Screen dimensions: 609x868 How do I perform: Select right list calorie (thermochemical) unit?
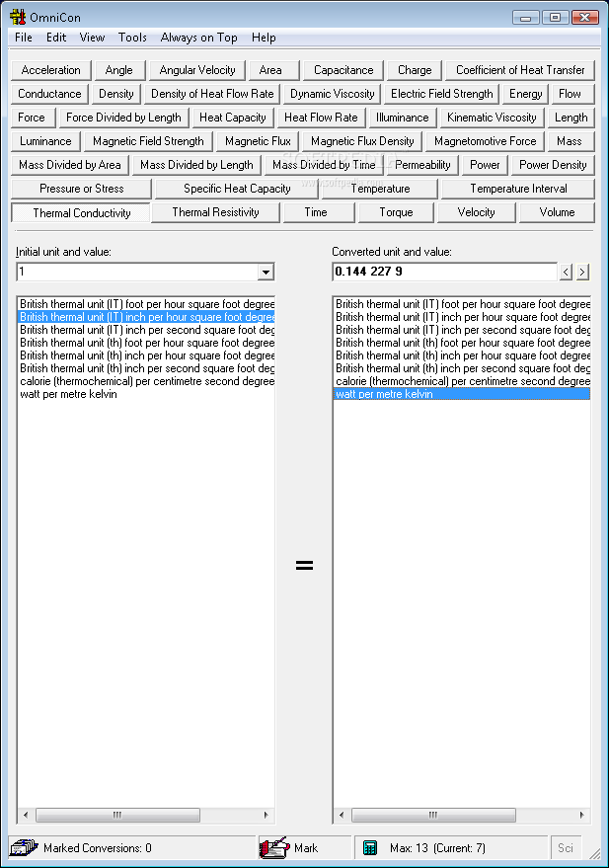pyautogui.click(x=462, y=381)
